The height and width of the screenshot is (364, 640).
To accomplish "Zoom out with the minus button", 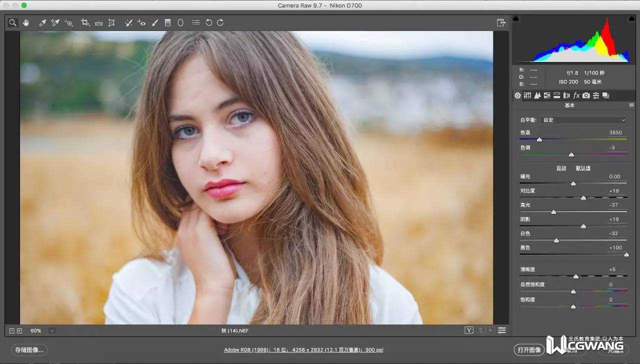I will [x=12, y=331].
